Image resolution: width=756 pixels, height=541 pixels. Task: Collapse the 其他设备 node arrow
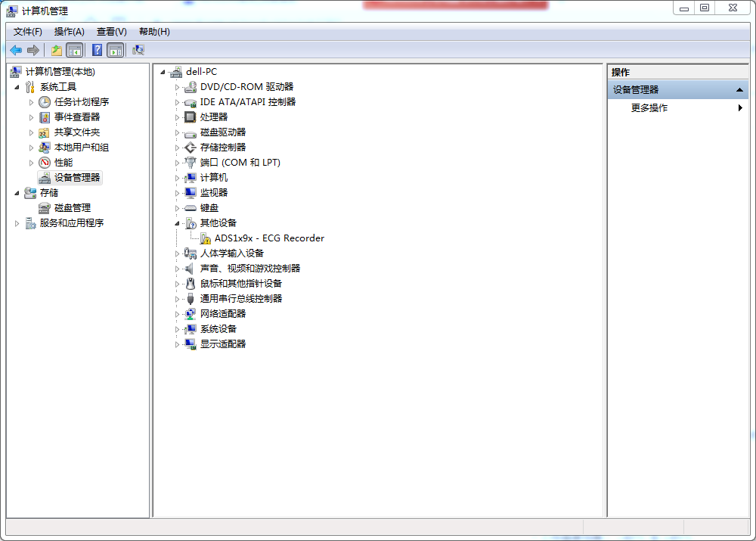click(177, 223)
